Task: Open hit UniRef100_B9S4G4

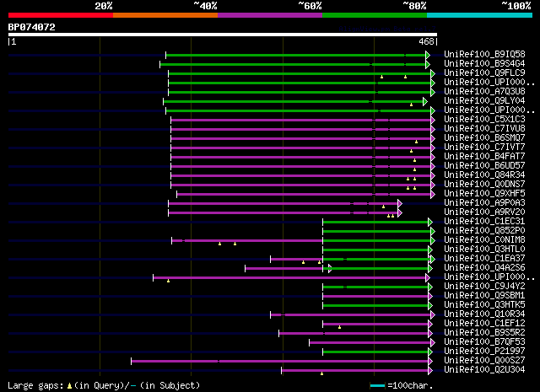Action: coord(484,64)
